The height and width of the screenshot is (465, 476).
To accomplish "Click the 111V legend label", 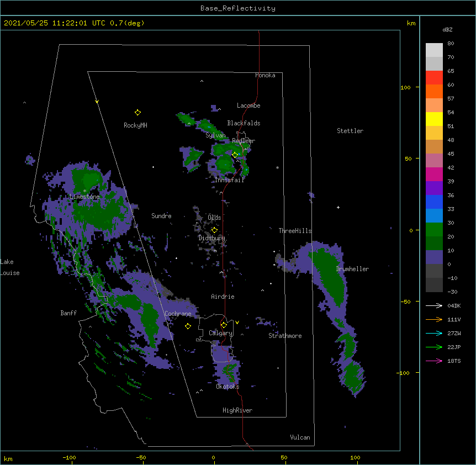I will [454, 319].
